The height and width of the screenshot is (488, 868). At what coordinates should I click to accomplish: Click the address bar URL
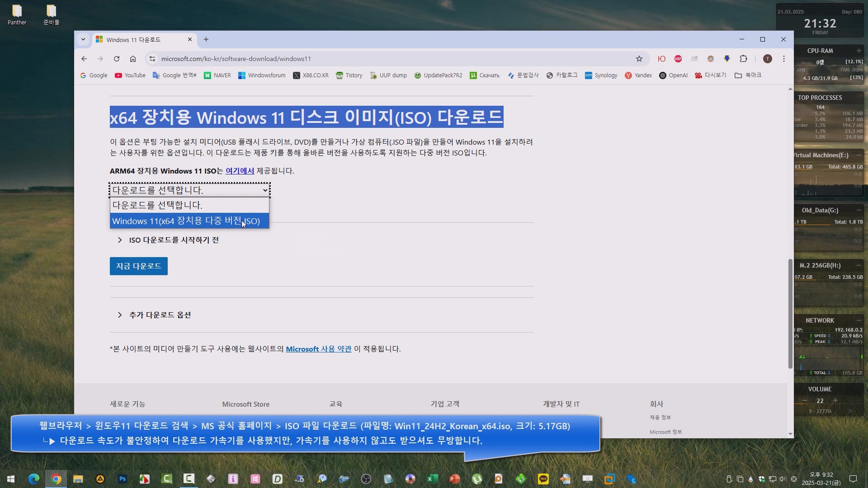click(236, 59)
